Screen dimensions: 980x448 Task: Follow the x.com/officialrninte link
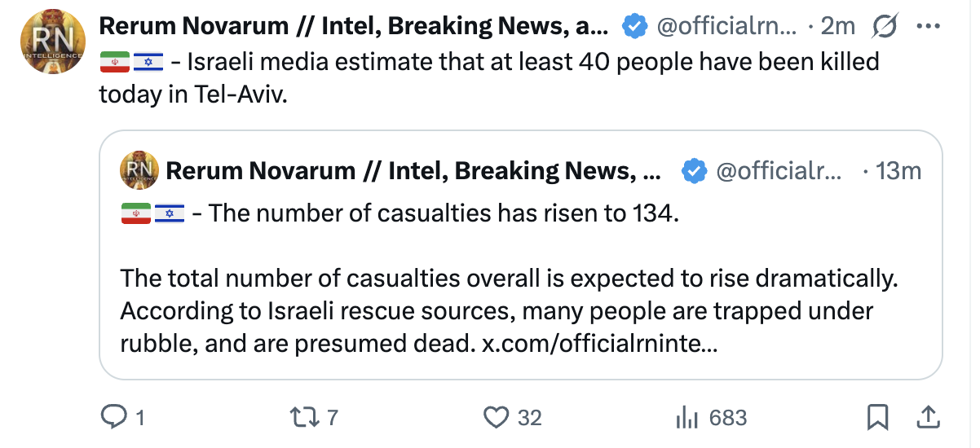click(599, 343)
